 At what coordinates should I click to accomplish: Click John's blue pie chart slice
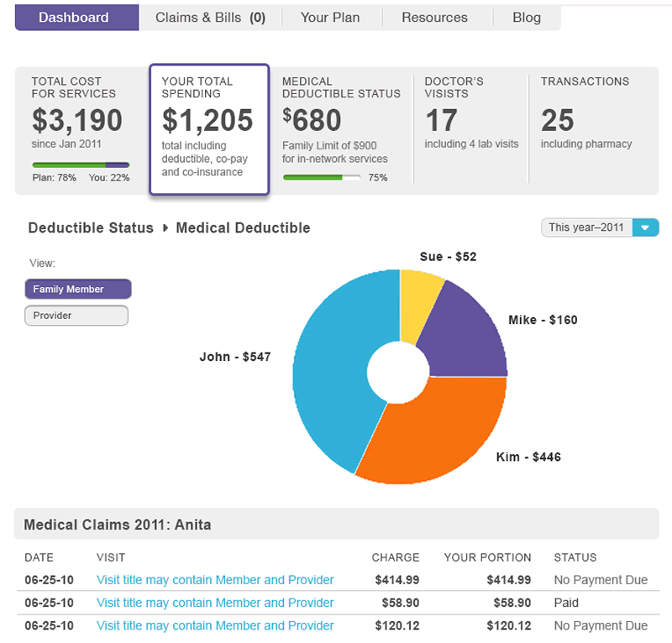[x=336, y=369]
